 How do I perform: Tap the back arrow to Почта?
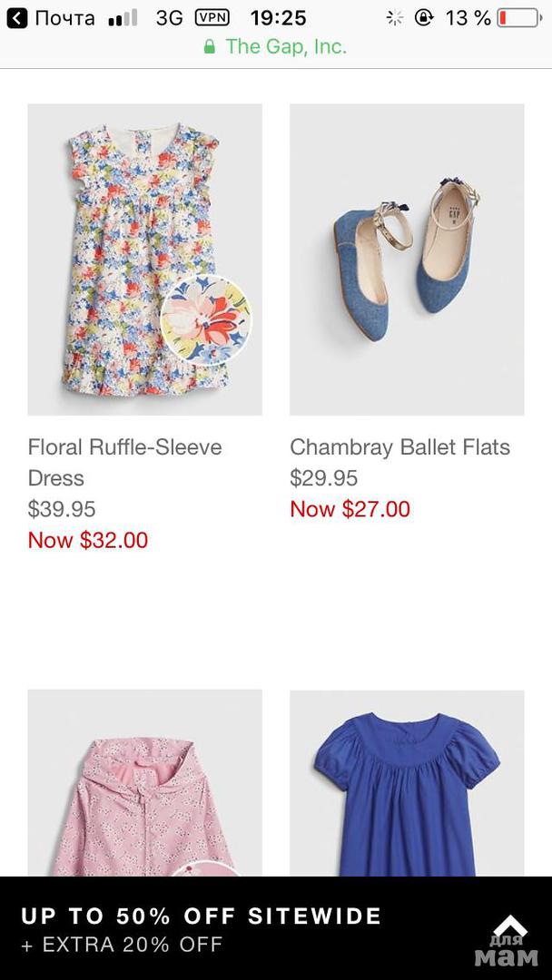(15, 18)
